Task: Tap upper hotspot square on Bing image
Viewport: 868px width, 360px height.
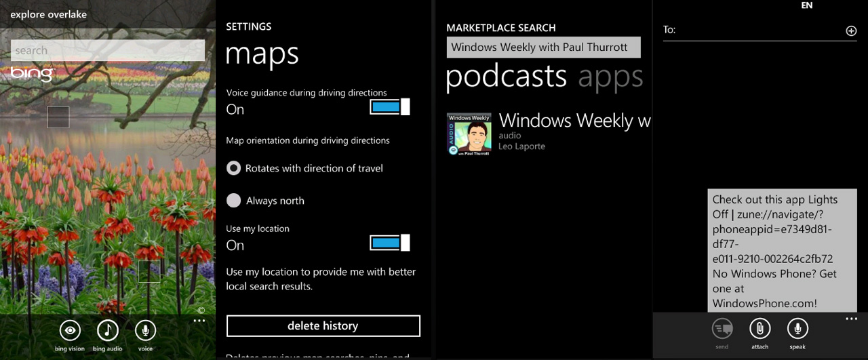Action: coord(58,117)
